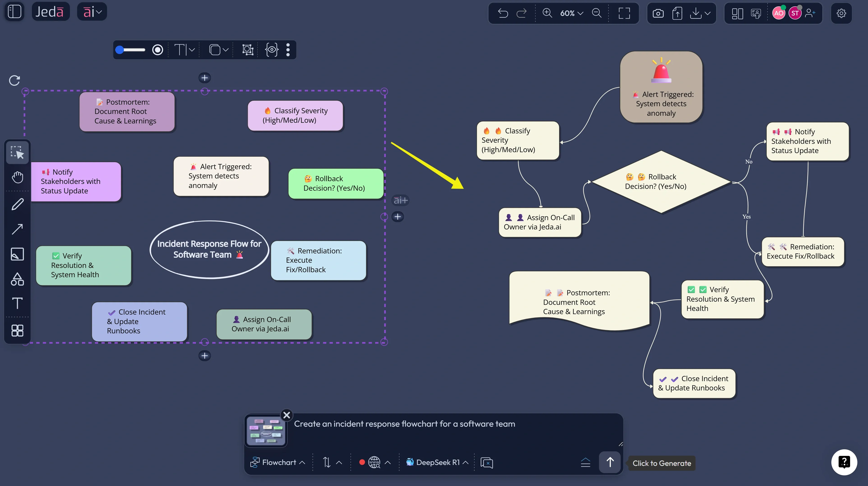The image size is (868, 486).
Task: Clear the chat prompt using clear icon
Action: (486, 462)
